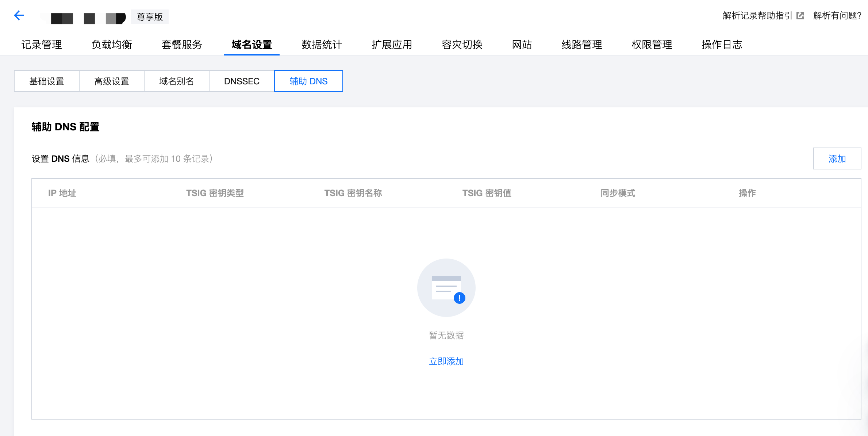The image size is (868, 436).
Task: Switch to the 记录管理 tab
Action: point(42,45)
